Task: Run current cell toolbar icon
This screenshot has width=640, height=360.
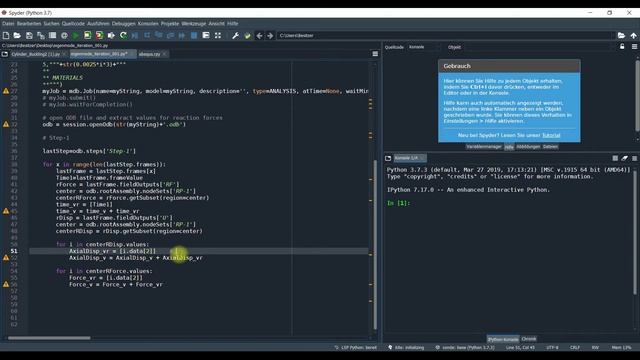Action: [88, 36]
